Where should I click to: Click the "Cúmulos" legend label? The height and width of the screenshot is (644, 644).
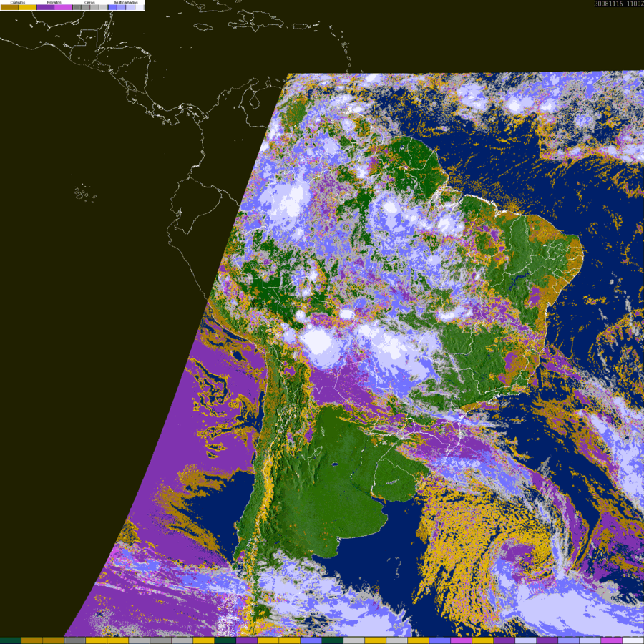click(x=18, y=2)
